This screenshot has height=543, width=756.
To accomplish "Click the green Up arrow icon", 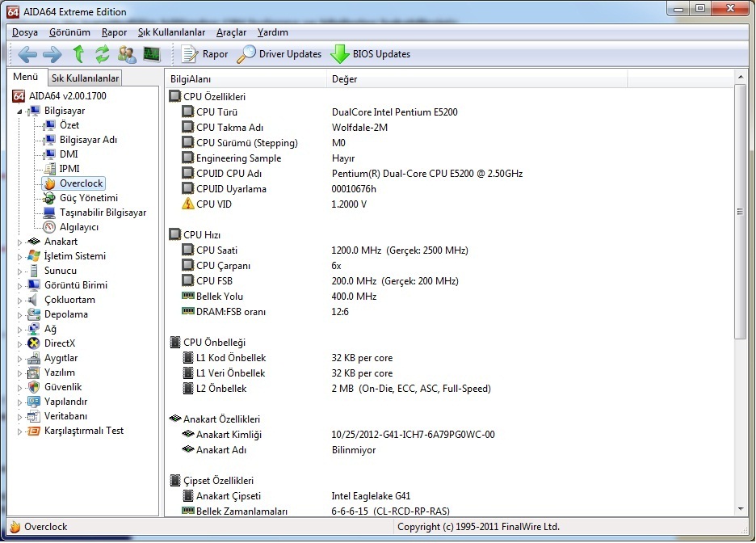I will tap(78, 54).
